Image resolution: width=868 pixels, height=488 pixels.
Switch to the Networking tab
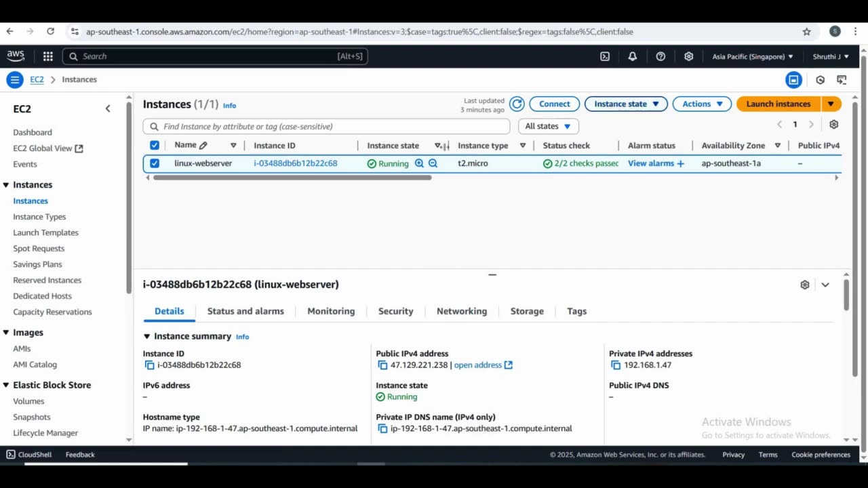tap(462, 311)
